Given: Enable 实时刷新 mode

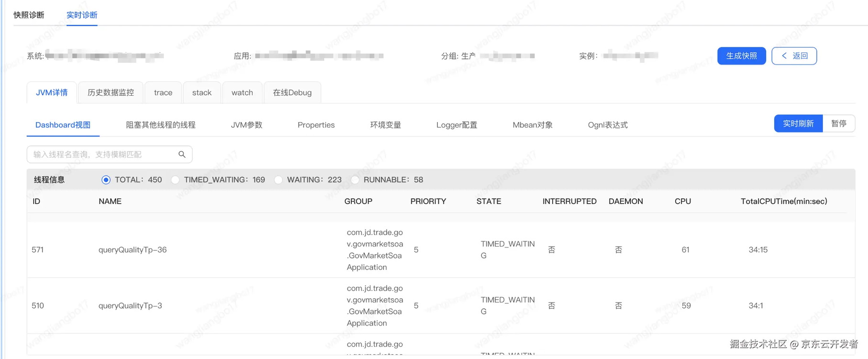Looking at the screenshot, I should click(x=799, y=123).
